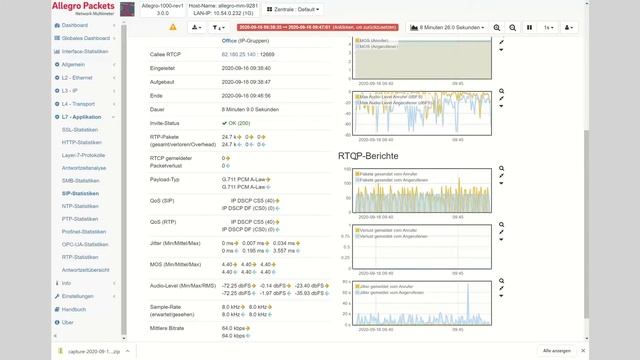Open OPC-UA-Statistiken in the sidebar
Image resolution: width=640 pixels, height=360 pixels.
pyautogui.click(x=85, y=244)
